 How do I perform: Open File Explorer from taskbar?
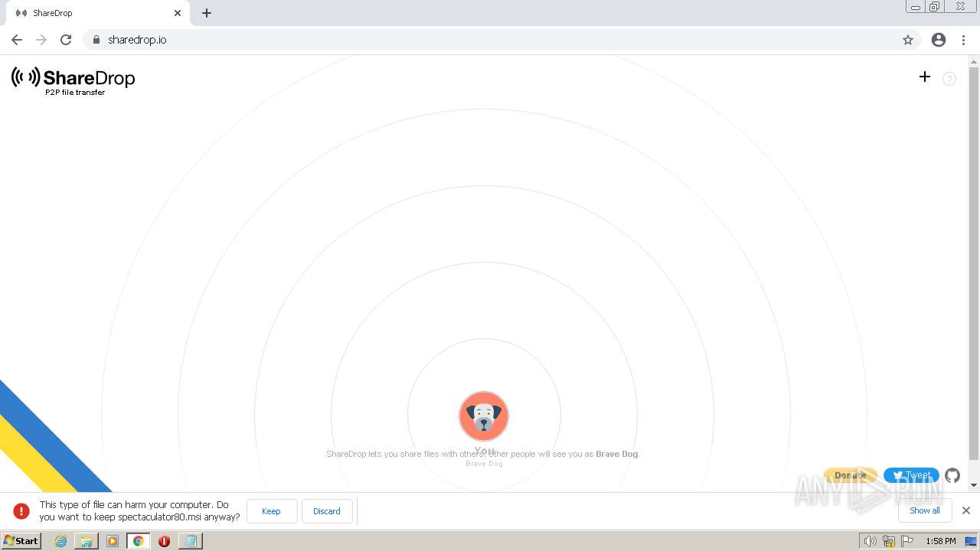[87, 541]
